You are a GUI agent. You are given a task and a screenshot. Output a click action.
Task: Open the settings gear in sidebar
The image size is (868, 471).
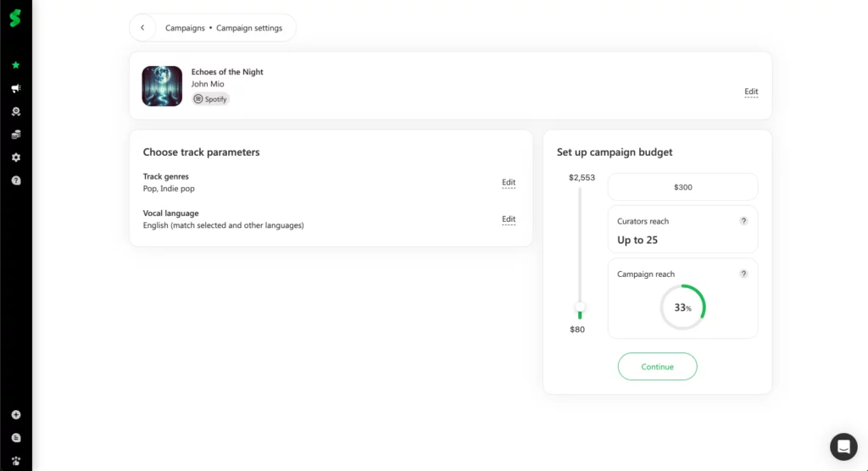(15, 158)
